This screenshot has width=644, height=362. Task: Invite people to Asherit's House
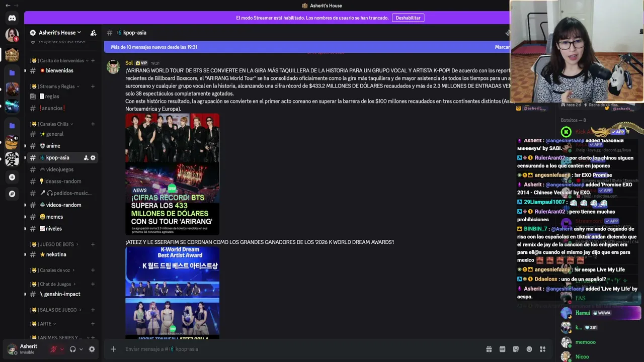[x=93, y=33]
